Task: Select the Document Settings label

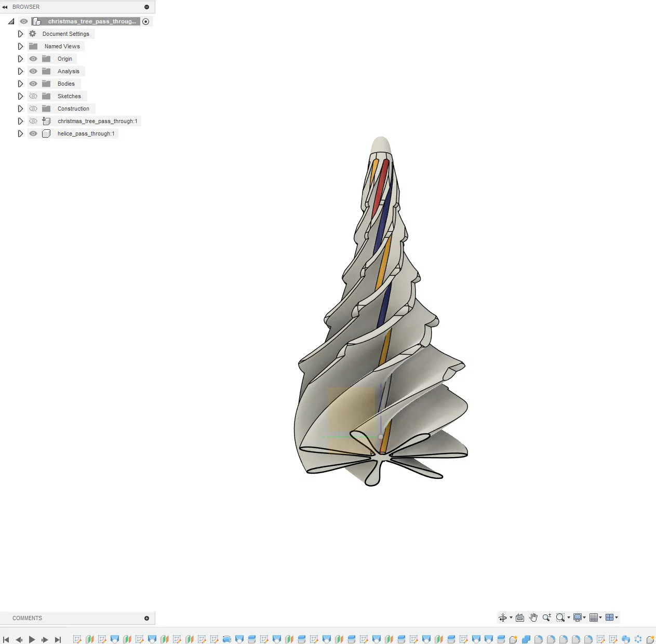Action: 66,34
